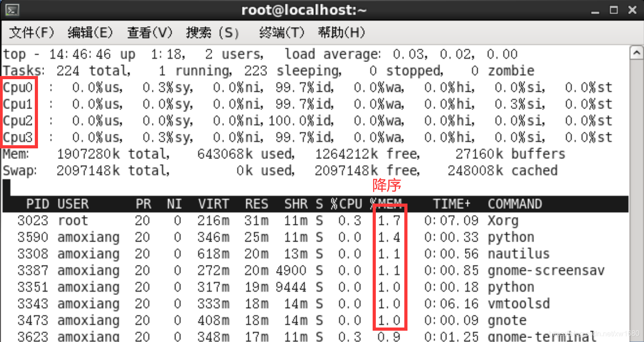Click the 643068k used memory value

pyautogui.click(x=246, y=154)
